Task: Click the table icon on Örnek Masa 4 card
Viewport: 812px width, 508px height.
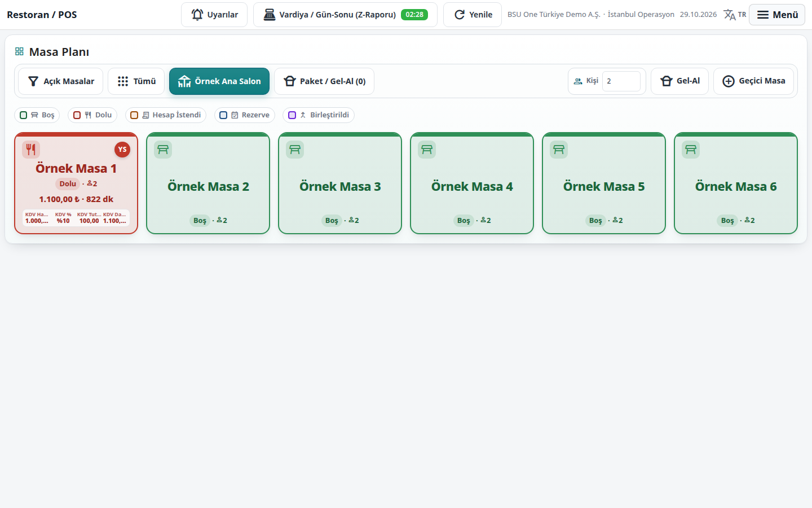Action: click(x=427, y=150)
